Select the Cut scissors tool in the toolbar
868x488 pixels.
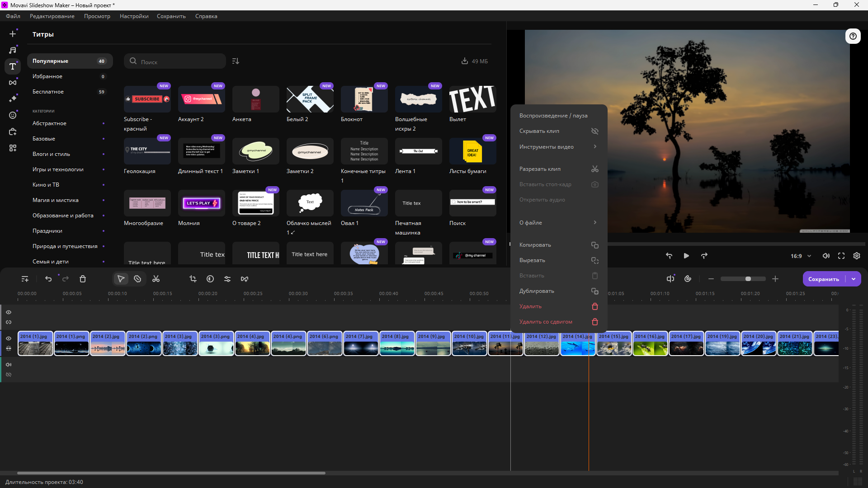[x=156, y=279]
